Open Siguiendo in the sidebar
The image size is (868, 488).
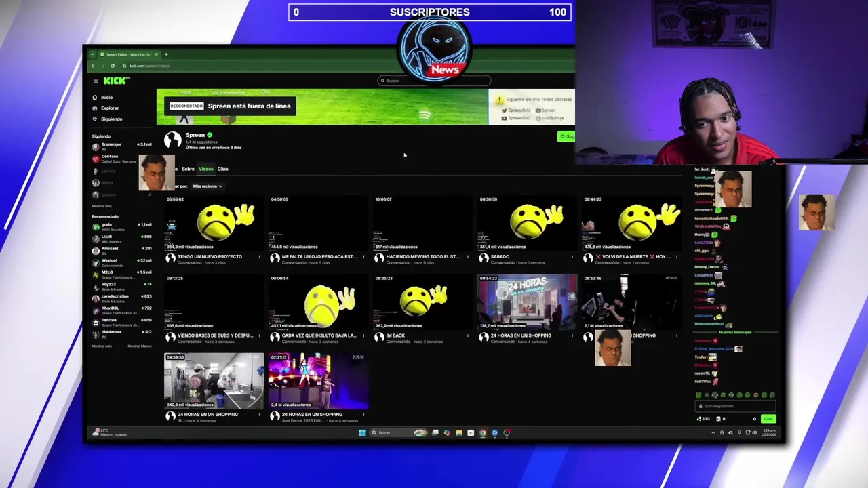tap(108, 119)
